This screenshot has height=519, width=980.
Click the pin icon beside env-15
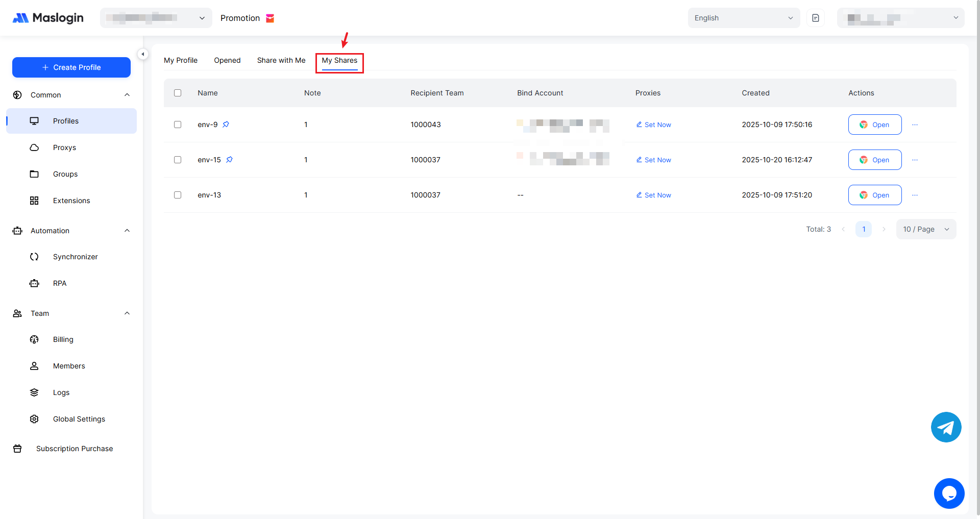[230, 160]
